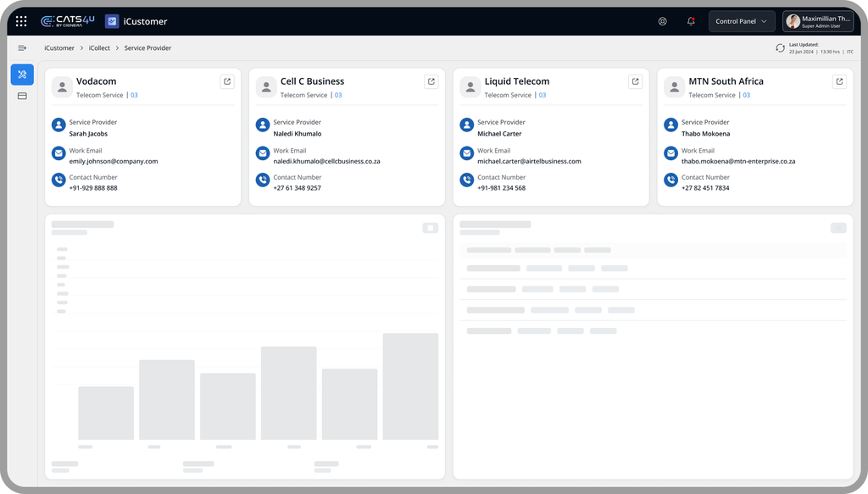Click Liquid Telecom service provider person icon
This screenshot has width=868, height=494.
(x=467, y=125)
